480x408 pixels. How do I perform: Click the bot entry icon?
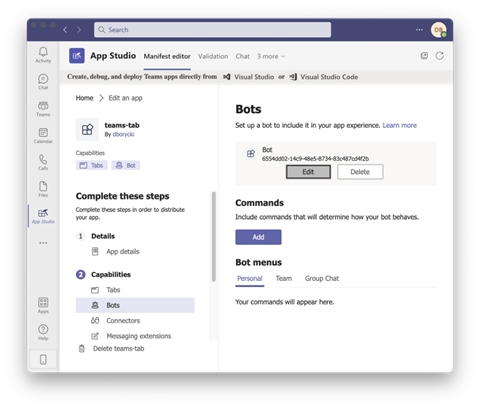251,154
